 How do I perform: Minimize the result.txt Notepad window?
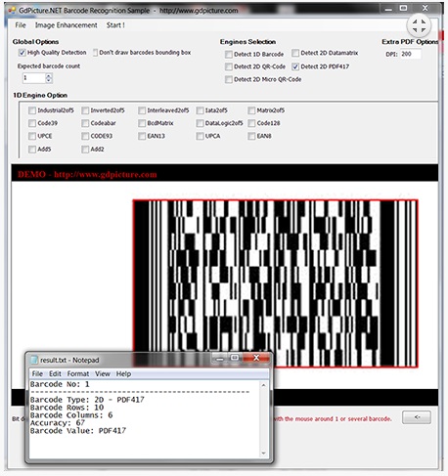click(220, 358)
